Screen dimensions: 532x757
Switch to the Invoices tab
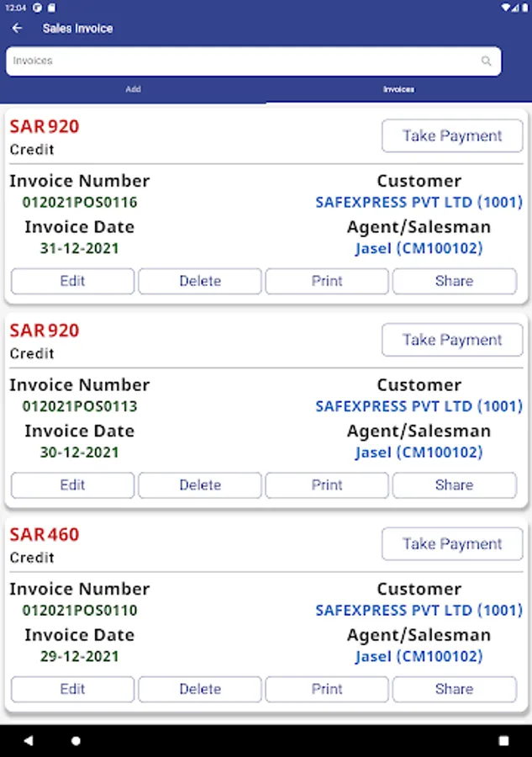[398, 89]
